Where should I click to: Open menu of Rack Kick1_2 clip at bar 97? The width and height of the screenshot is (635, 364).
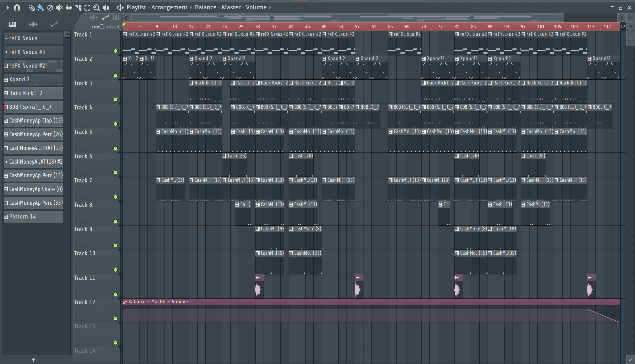coord(523,83)
